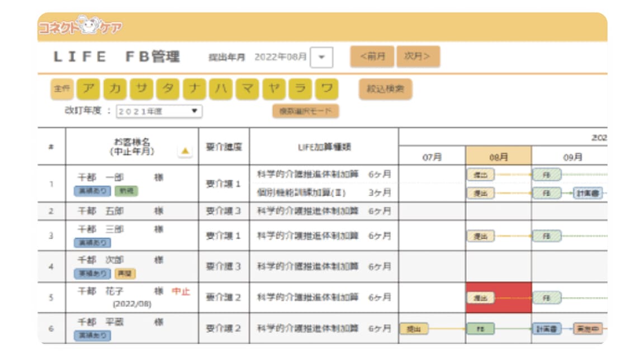Click the 07月 提出 badge in row 6
Image resolution: width=644 pixels, height=357 pixels.
[414, 329]
